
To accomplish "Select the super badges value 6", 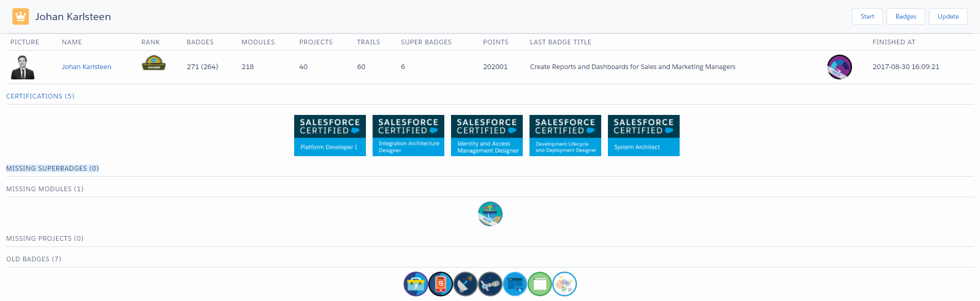I will point(403,67).
